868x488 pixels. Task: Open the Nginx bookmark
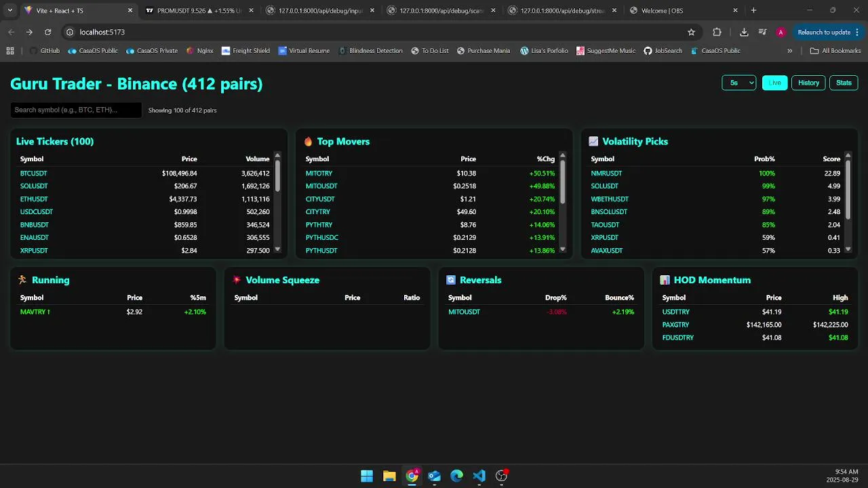click(199, 51)
